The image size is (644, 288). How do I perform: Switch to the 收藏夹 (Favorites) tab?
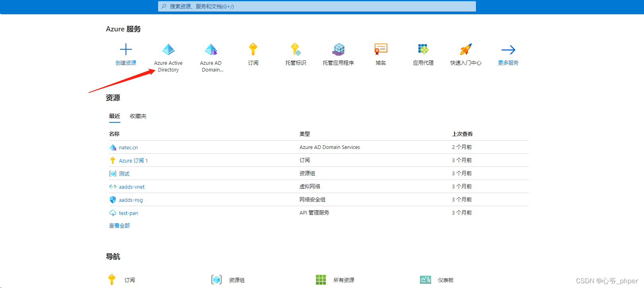[x=138, y=116]
